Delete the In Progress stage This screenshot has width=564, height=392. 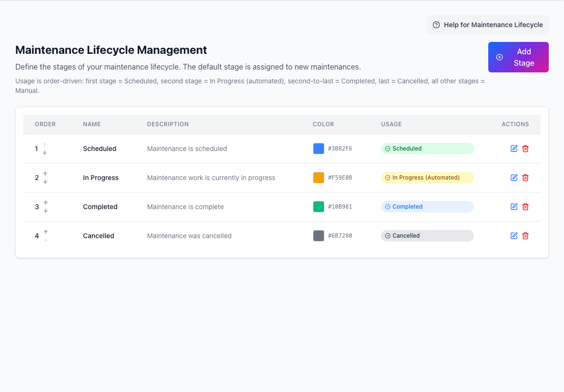(525, 178)
